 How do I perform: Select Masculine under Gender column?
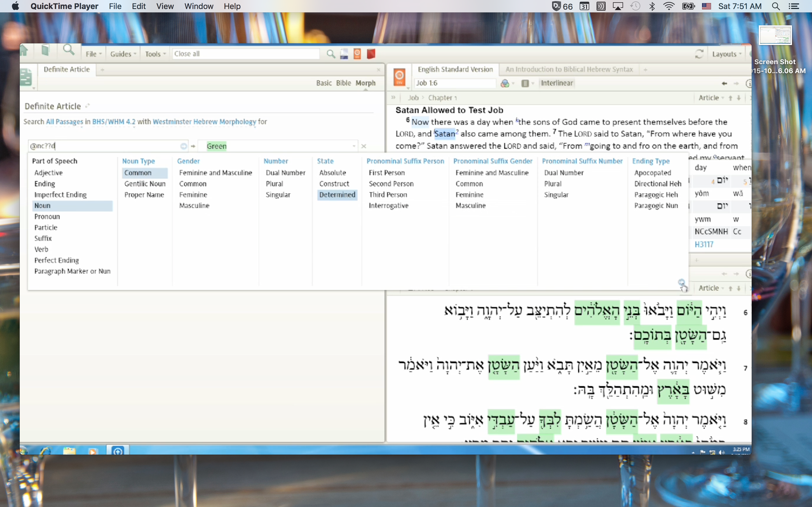coord(194,206)
